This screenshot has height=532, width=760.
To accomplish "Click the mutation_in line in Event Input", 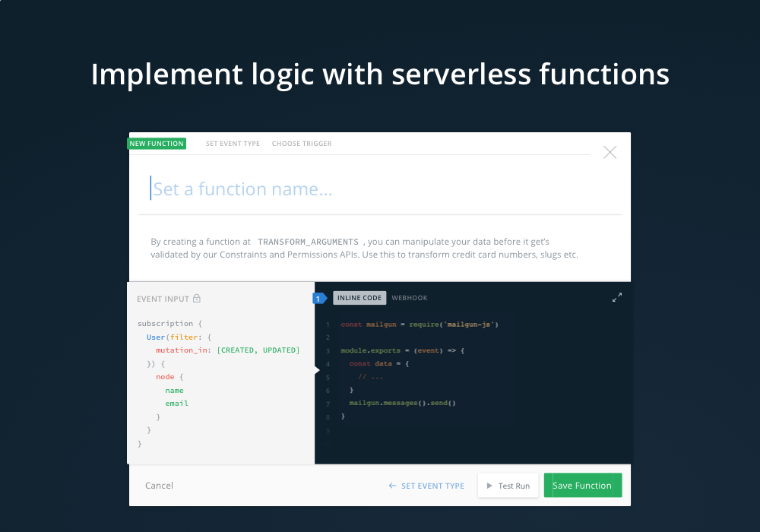I will pos(228,350).
